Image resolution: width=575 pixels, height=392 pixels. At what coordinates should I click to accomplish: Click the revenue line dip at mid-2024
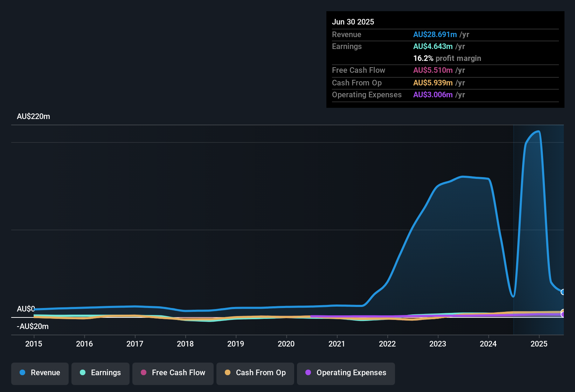click(513, 296)
